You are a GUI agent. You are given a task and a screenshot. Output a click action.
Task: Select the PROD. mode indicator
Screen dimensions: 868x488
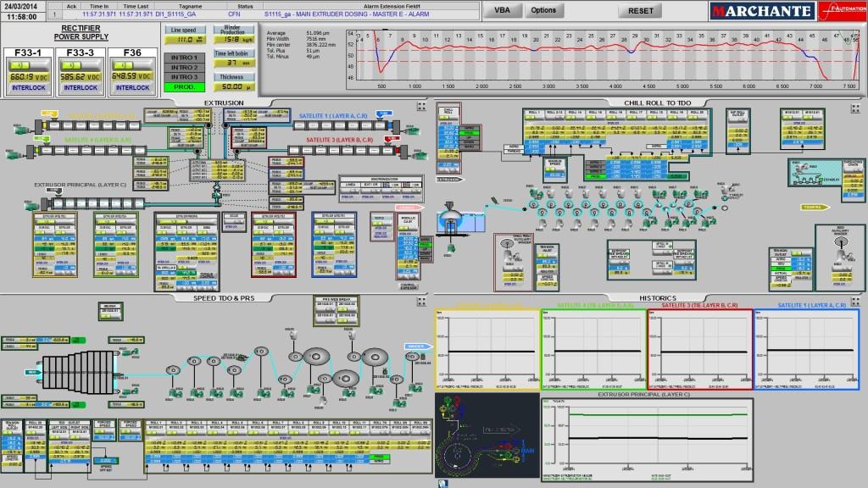[184, 86]
